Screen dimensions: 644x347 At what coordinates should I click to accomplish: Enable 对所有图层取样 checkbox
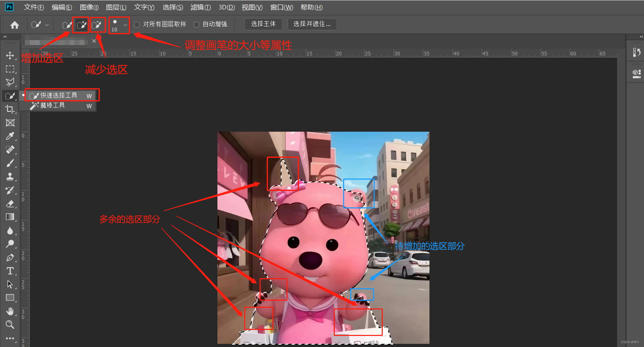click(137, 24)
